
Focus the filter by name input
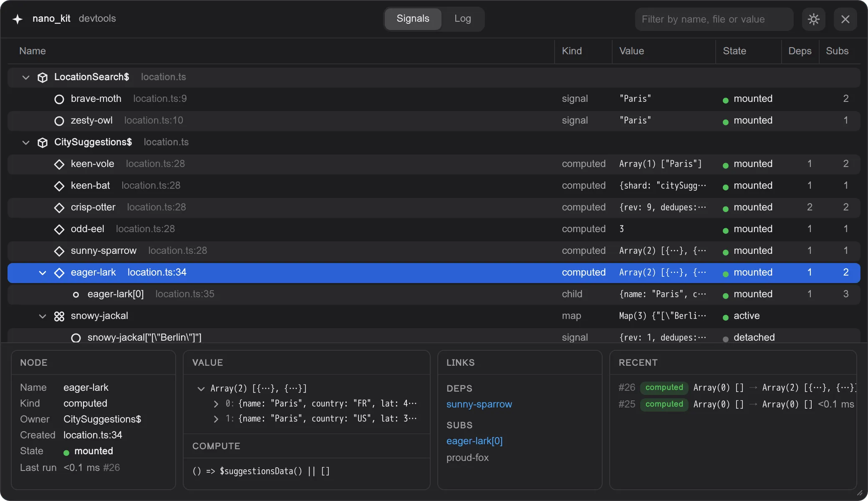pos(714,19)
